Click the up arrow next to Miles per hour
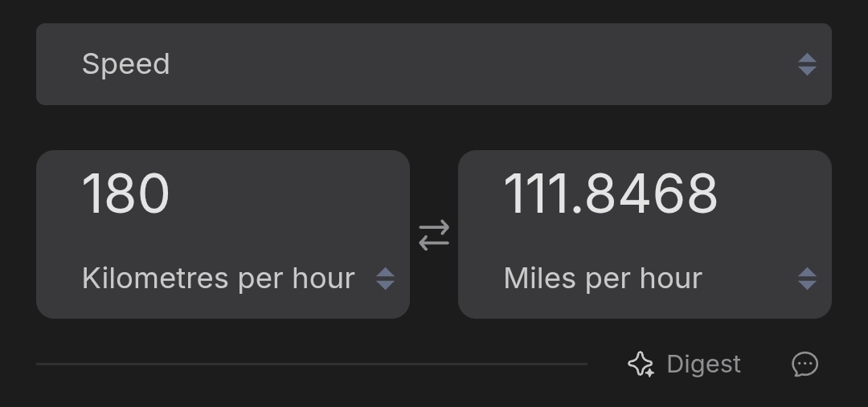Screen dimensions: 868x407 click(808, 273)
